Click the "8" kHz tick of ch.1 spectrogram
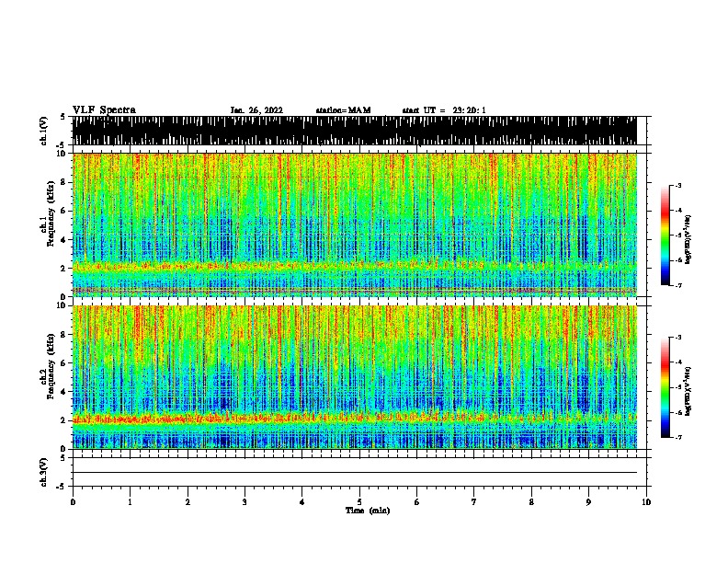 (x=63, y=182)
